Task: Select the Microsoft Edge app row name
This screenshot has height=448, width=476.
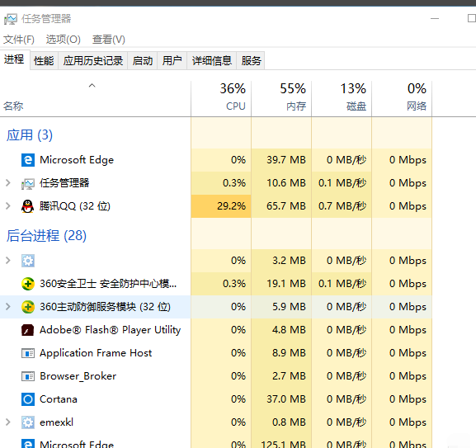Action: point(77,160)
